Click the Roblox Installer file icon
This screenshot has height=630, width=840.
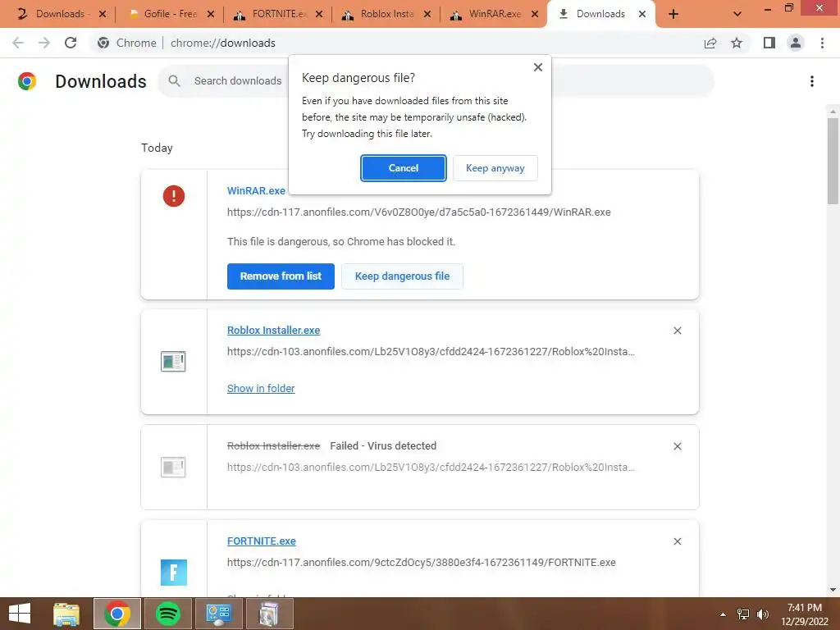tap(173, 361)
